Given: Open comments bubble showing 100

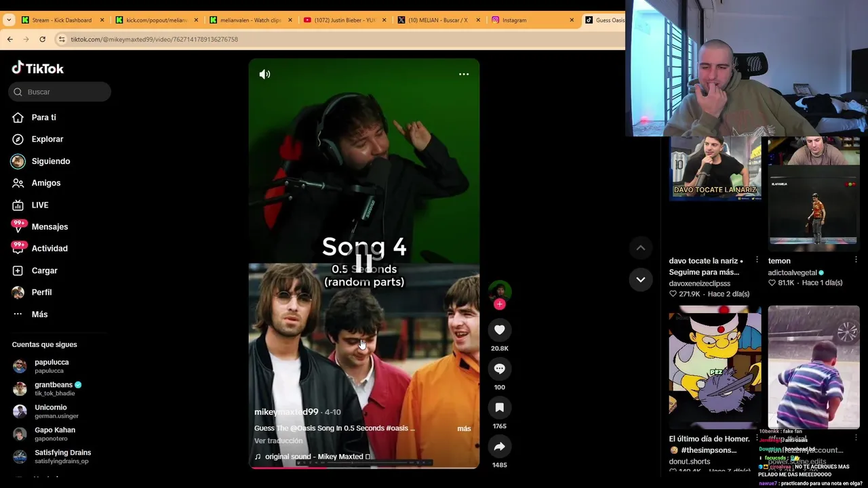Looking at the screenshot, I should (x=500, y=369).
